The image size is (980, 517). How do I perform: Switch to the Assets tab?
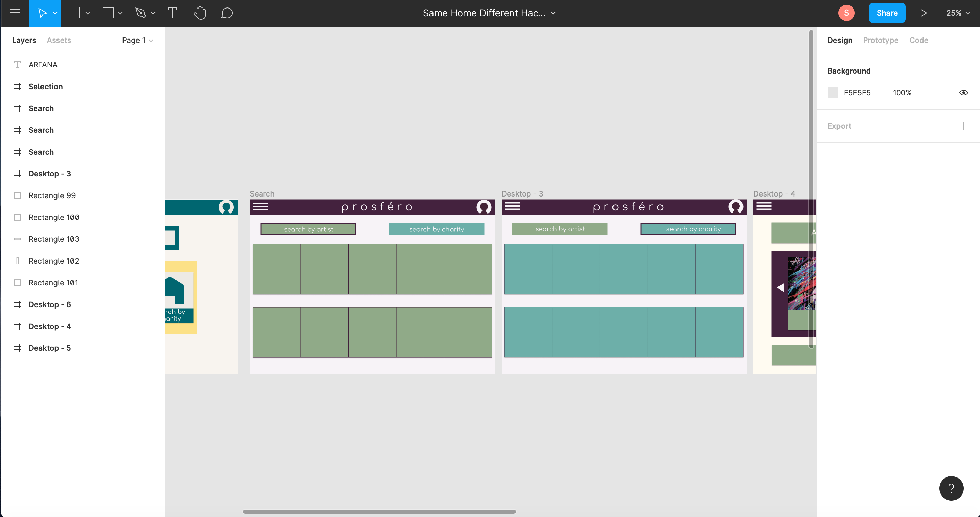pyautogui.click(x=59, y=40)
